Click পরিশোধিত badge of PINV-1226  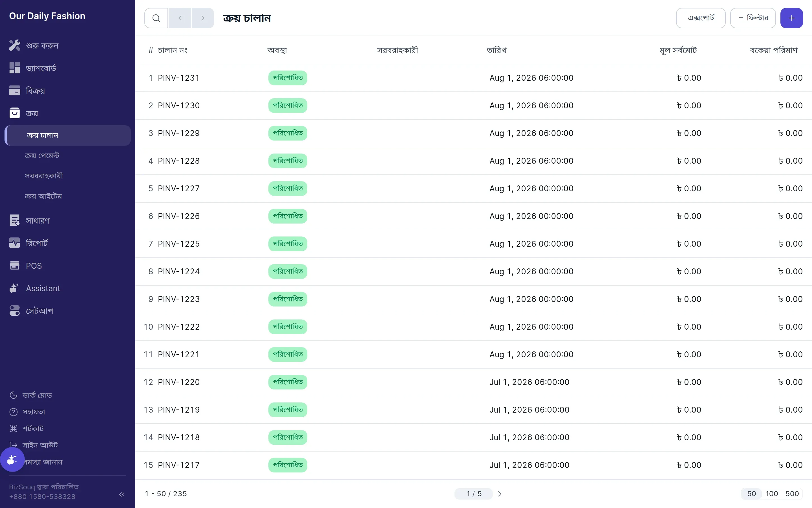(288, 216)
